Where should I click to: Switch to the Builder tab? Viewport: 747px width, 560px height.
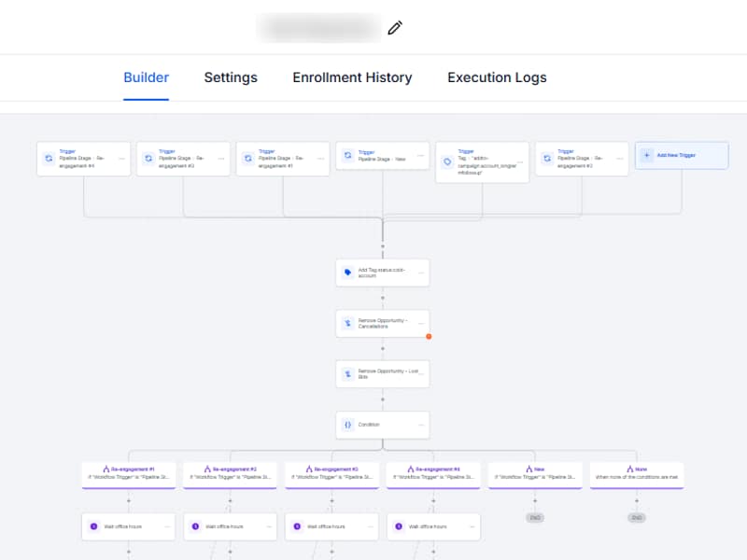[147, 77]
